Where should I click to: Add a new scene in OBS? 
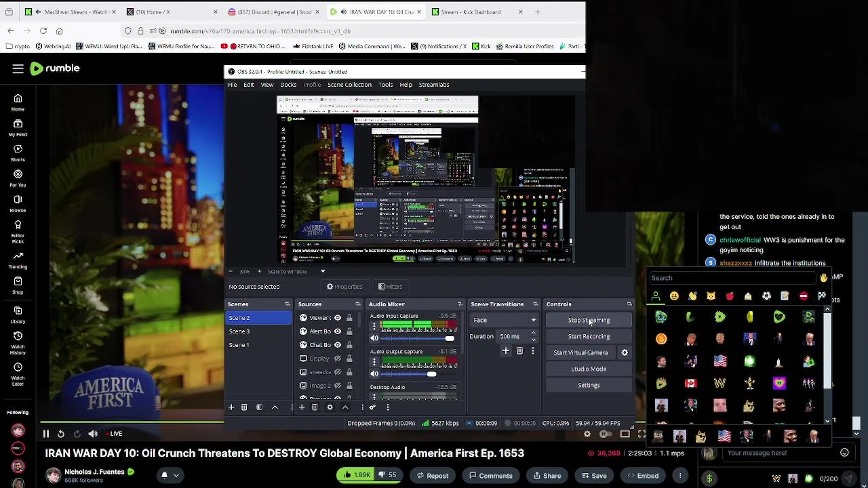click(x=231, y=407)
